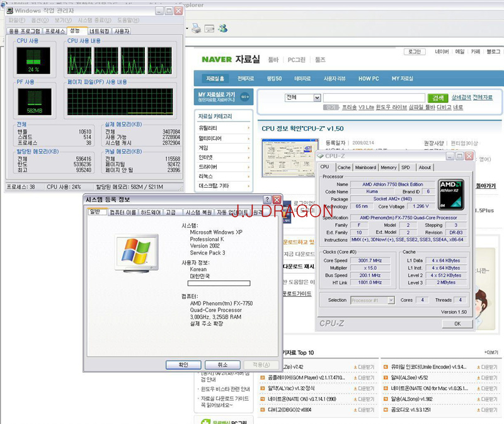Viewport: 504px width, 424px height.
Task: Click 윈도우 비스타 관련 안내 notice
Action: coord(226,389)
